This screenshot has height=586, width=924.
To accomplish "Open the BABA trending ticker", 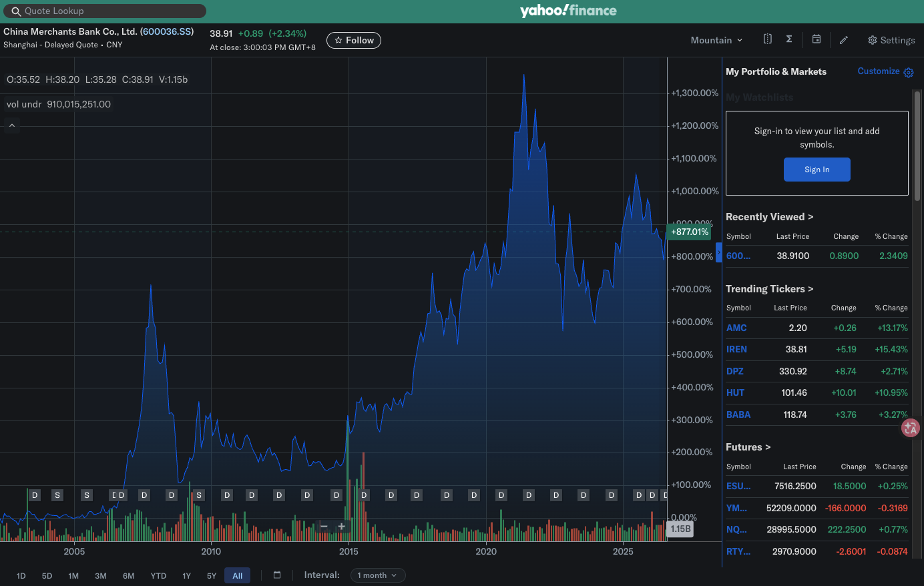I will pos(738,414).
